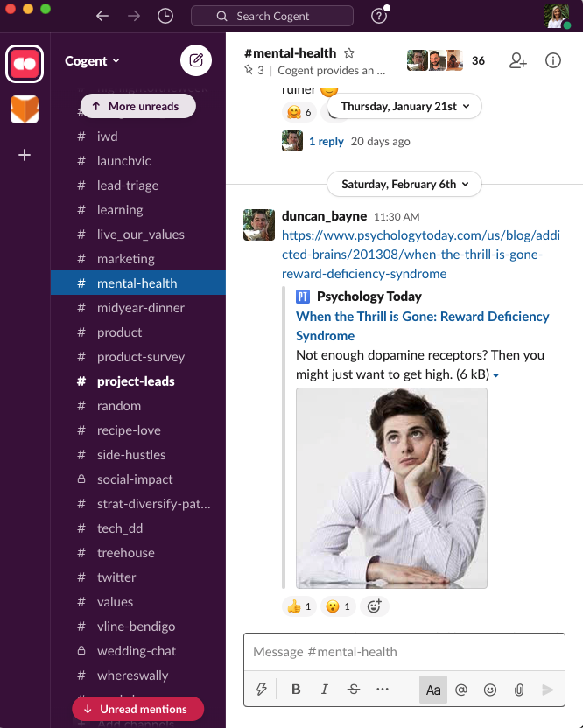This screenshot has width=583, height=728.
Task: Click the mention @ icon
Action: tap(461, 689)
